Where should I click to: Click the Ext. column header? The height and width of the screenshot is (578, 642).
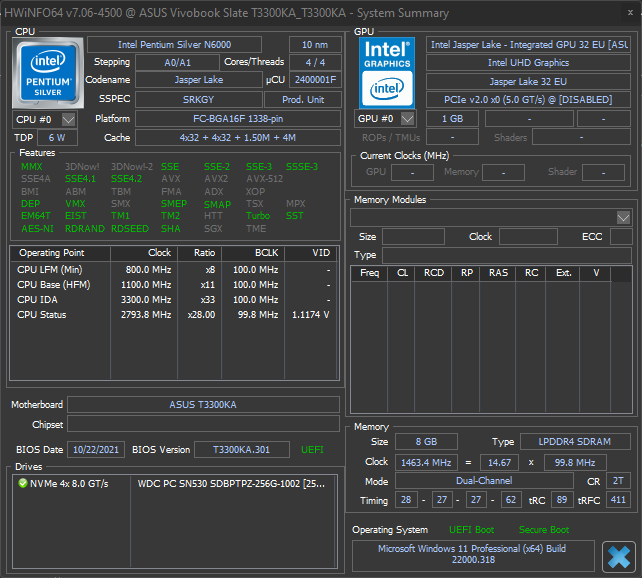pyautogui.click(x=563, y=273)
